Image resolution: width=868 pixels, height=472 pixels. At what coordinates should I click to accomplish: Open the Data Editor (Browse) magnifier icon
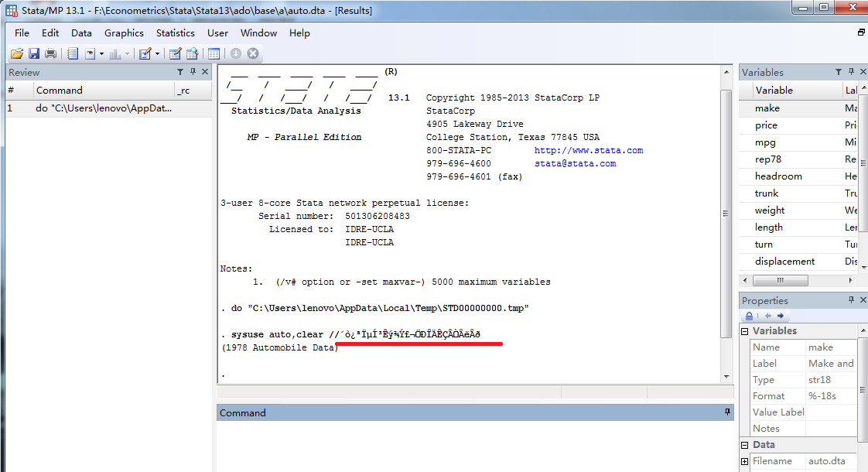click(x=192, y=53)
